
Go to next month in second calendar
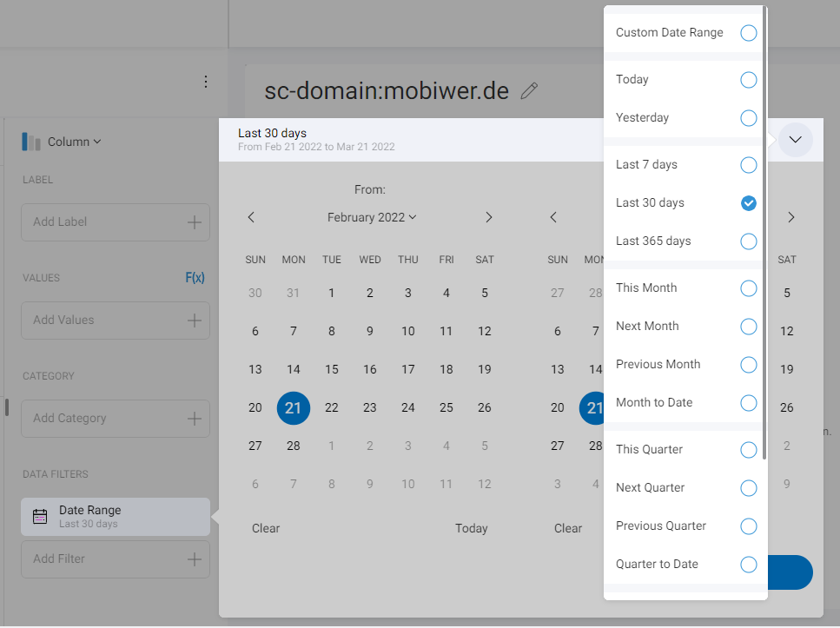coord(791,217)
